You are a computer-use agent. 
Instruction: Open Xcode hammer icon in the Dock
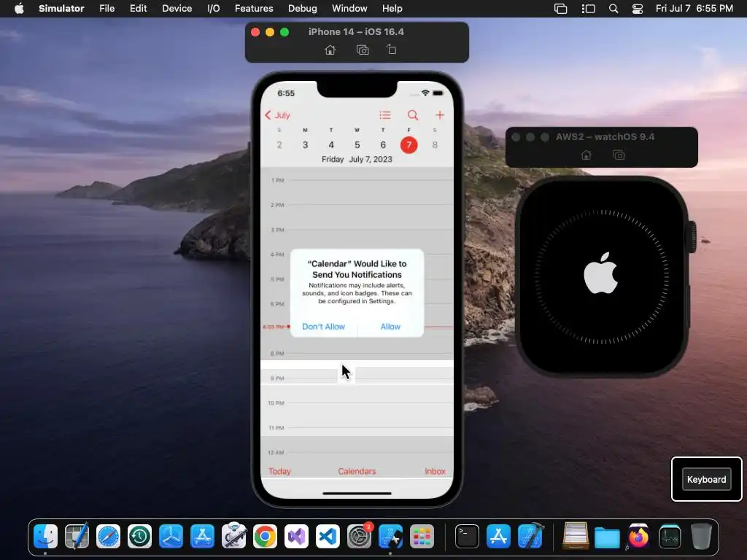(530, 537)
